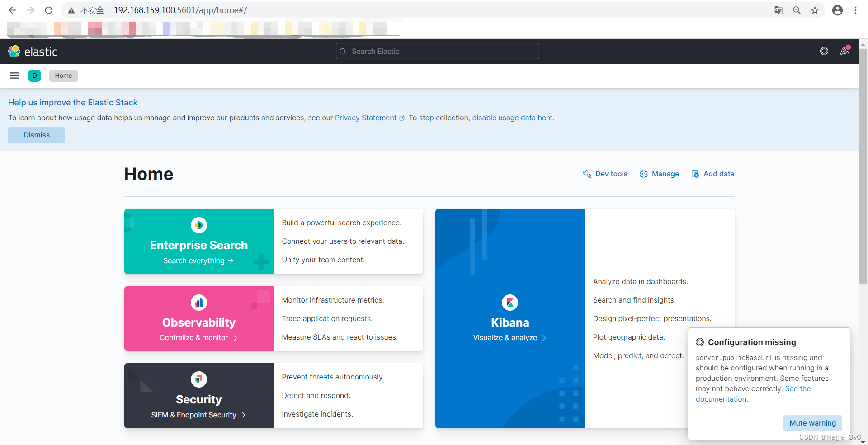Click the scrollbar down arrow
The image size is (868, 445).
(x=863, y=442)
